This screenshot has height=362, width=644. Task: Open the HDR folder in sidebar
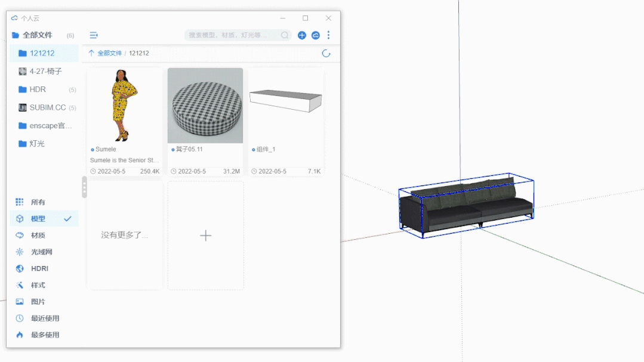(38, 89)
